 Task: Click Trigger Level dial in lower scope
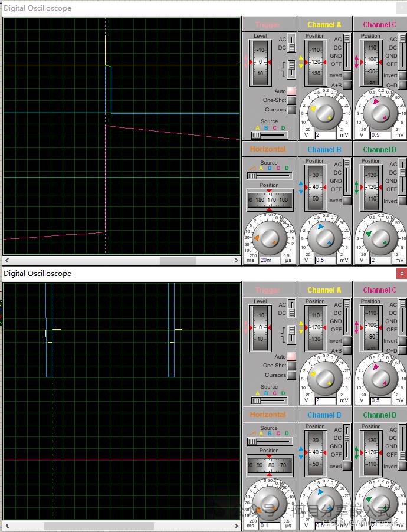[260, 328]
